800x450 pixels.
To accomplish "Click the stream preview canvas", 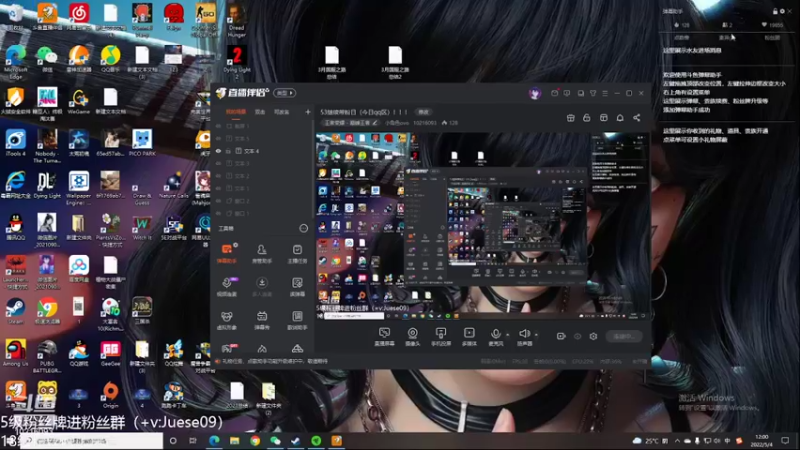I will click(x=482, y=227).
